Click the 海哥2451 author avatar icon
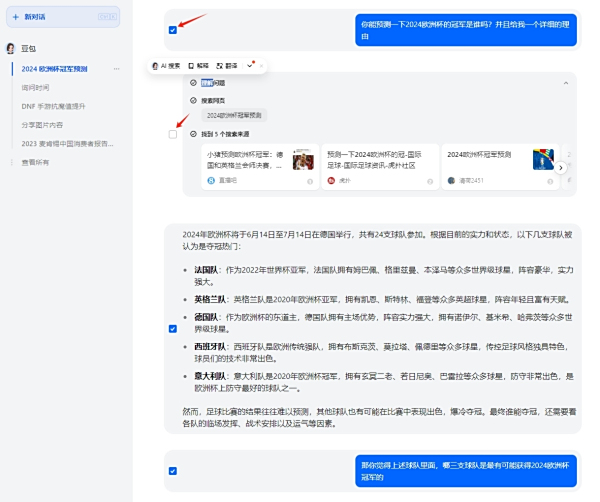This screenshot has height=502, width=600. click(451, 180)
